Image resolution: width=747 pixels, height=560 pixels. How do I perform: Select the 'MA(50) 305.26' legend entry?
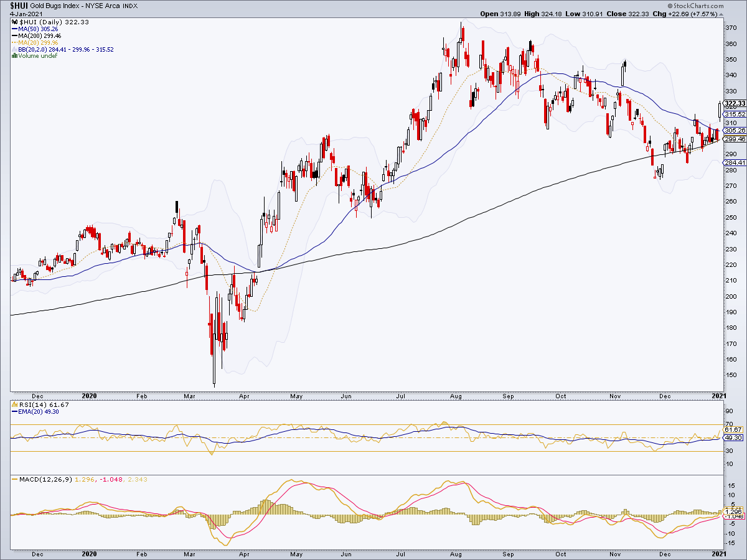[x=38, y=29]
